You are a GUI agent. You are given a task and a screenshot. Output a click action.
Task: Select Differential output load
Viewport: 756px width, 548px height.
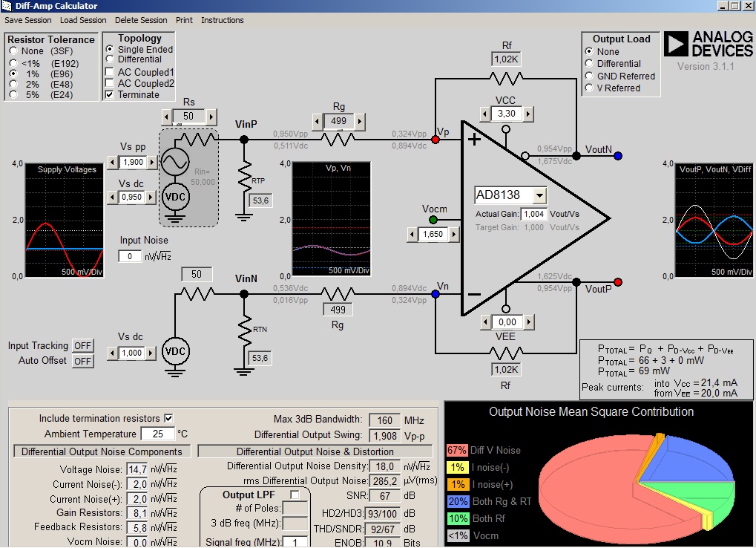[588, 63]
